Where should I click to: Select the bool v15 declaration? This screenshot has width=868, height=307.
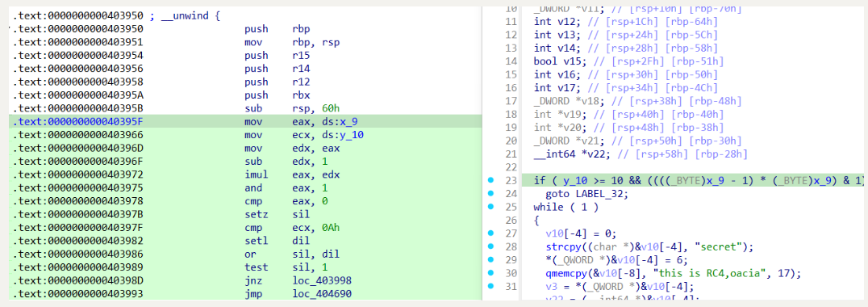628,61
